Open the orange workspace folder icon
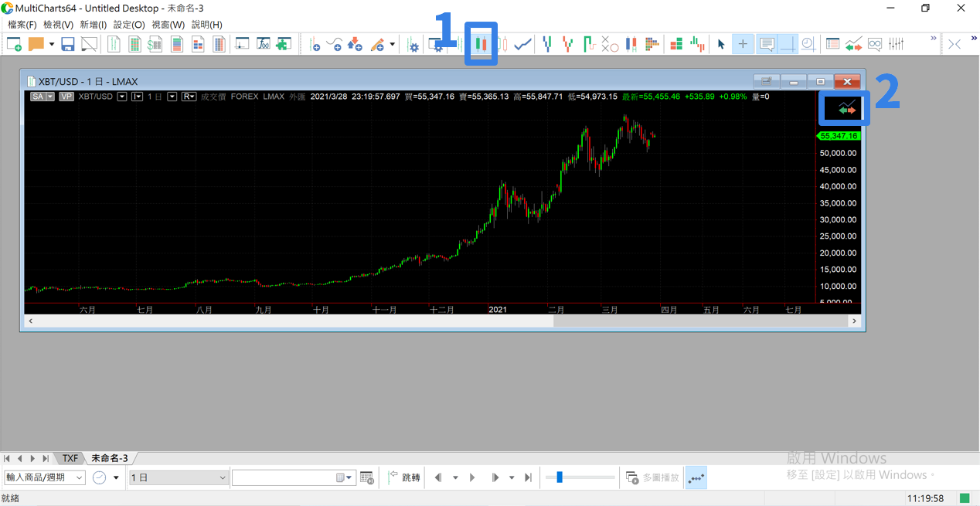Viewport: 980px width, 506px height. coord(36,44)
